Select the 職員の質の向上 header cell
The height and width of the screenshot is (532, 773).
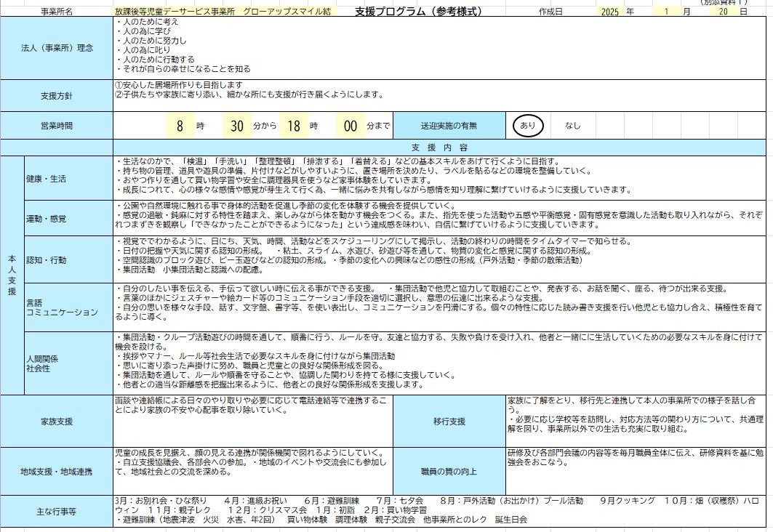(449, 472)
